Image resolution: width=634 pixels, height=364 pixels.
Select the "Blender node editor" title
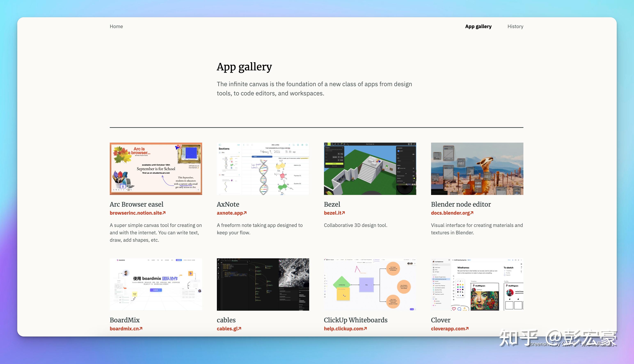coord(461,204)
